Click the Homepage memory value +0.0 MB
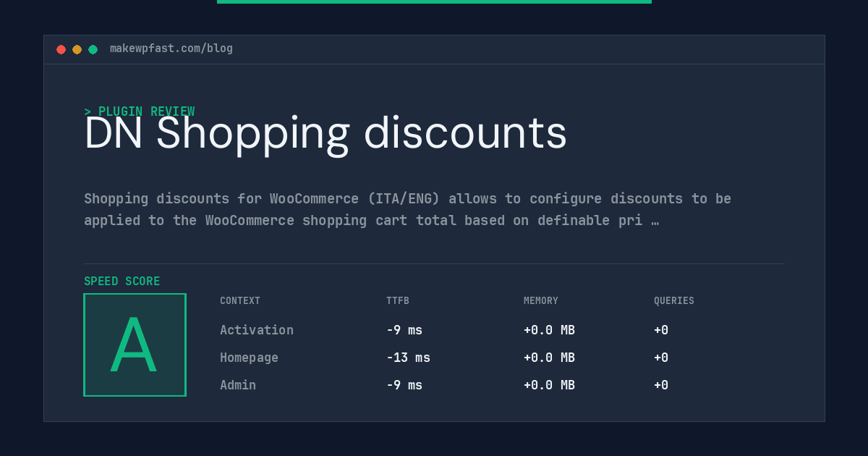 [x=549, y=358]
